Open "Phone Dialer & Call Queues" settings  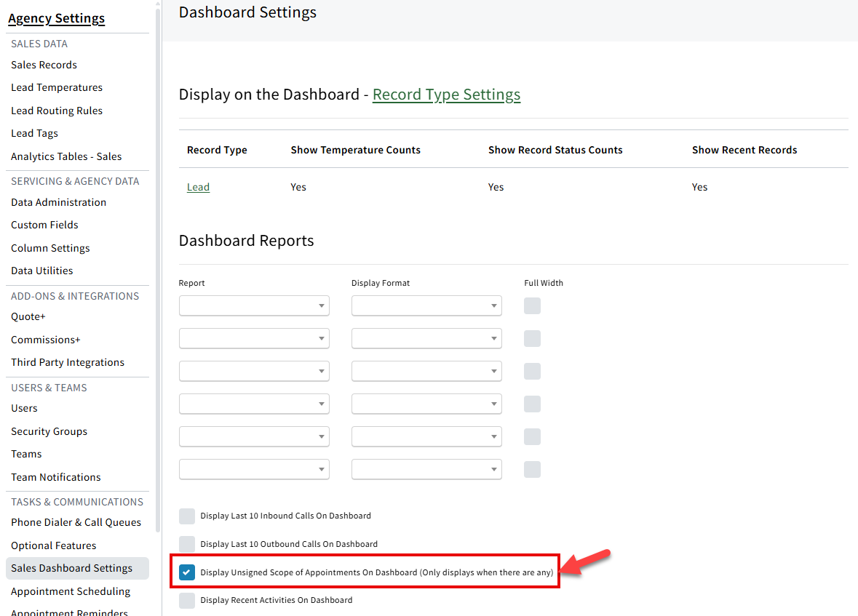coord(76,522)
